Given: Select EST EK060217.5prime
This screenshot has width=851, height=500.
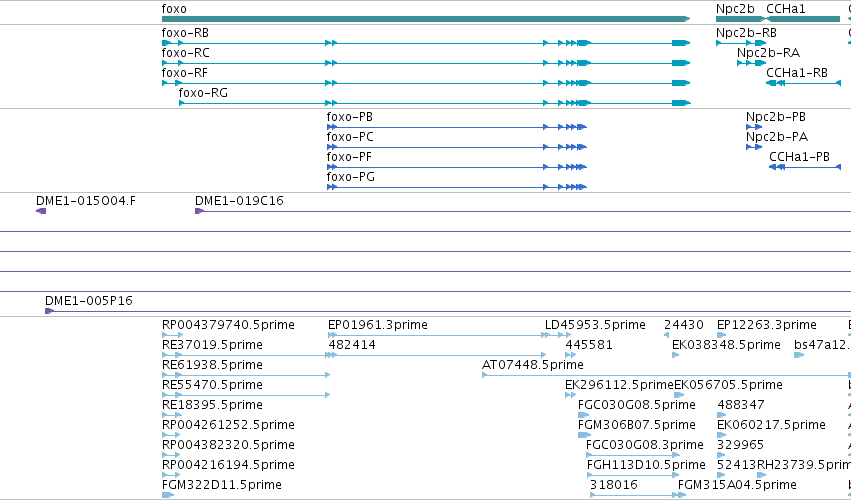Looking at the screenshot, I should tap(771, 425).
